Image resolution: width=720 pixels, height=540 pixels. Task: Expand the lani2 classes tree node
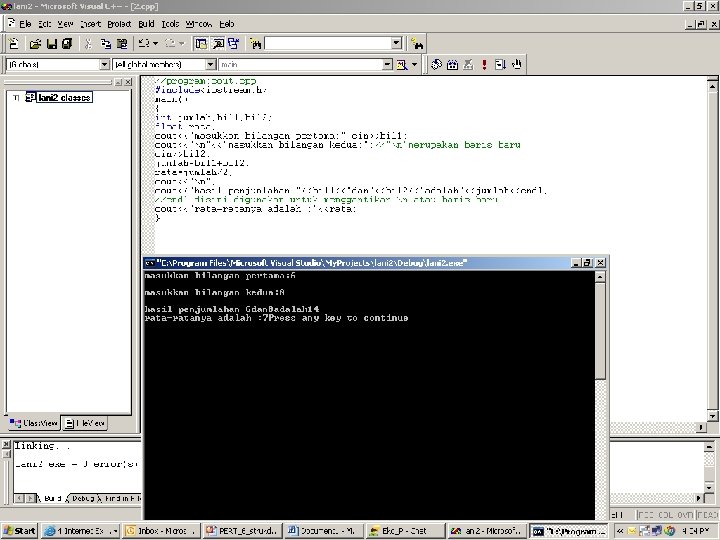pyautogui.click(x=16, y=98)
